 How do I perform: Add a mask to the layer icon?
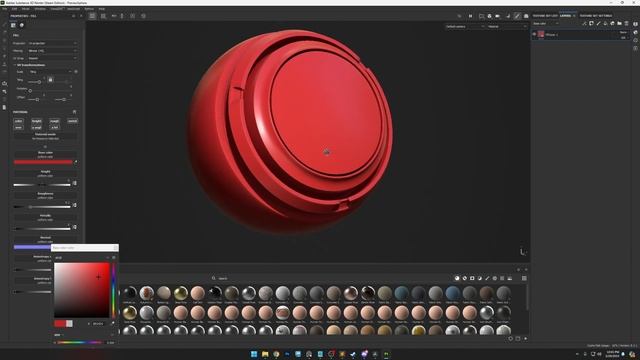591,24
